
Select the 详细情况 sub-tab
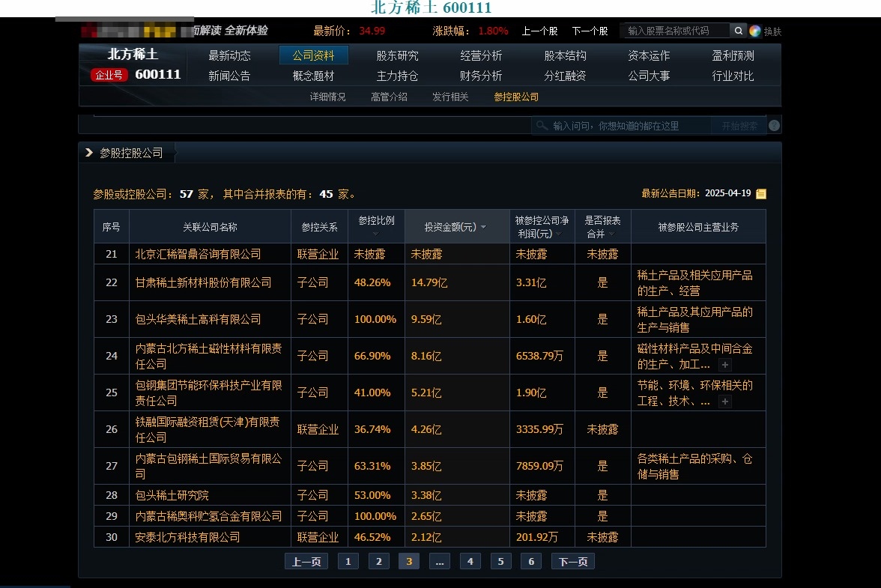click(x=327, y=97)
